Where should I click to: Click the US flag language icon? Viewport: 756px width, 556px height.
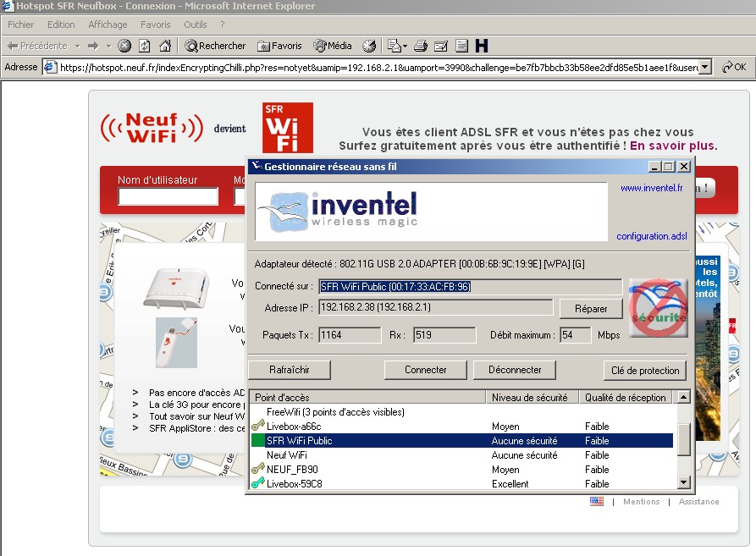[x=597, y=501]
